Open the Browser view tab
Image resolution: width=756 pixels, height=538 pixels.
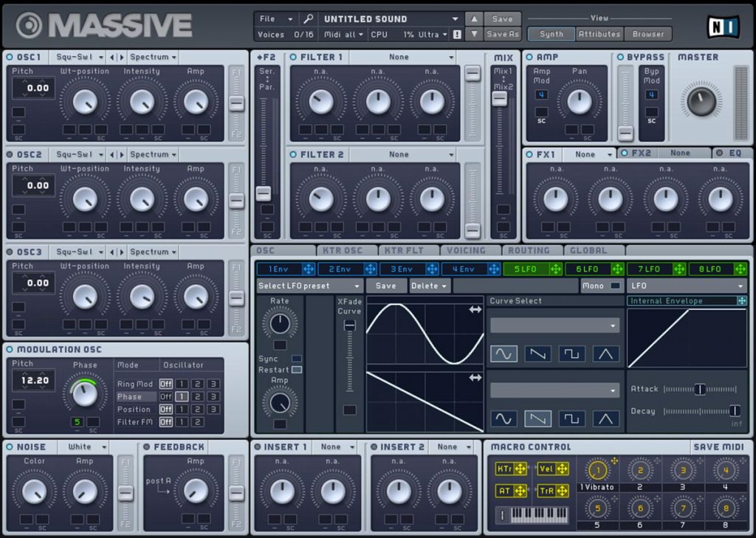click(648, 34)
